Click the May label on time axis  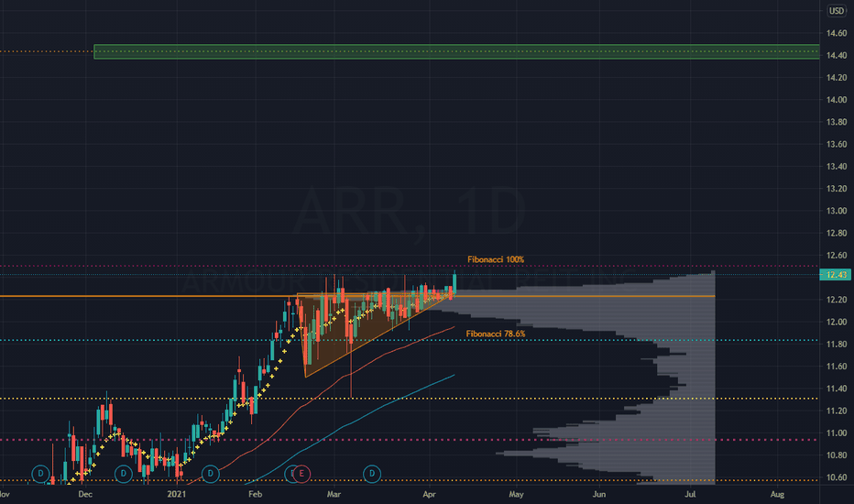coord(516,494)
